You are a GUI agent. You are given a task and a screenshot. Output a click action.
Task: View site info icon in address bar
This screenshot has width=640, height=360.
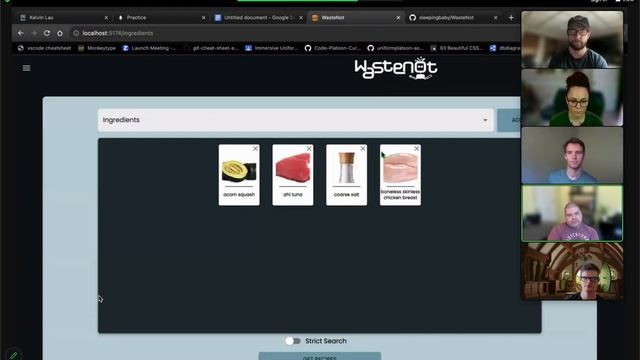point(76,33)
